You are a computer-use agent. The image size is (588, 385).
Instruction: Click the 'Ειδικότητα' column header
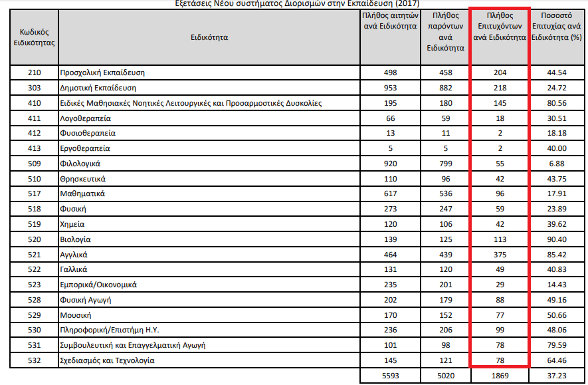point(209,37)
